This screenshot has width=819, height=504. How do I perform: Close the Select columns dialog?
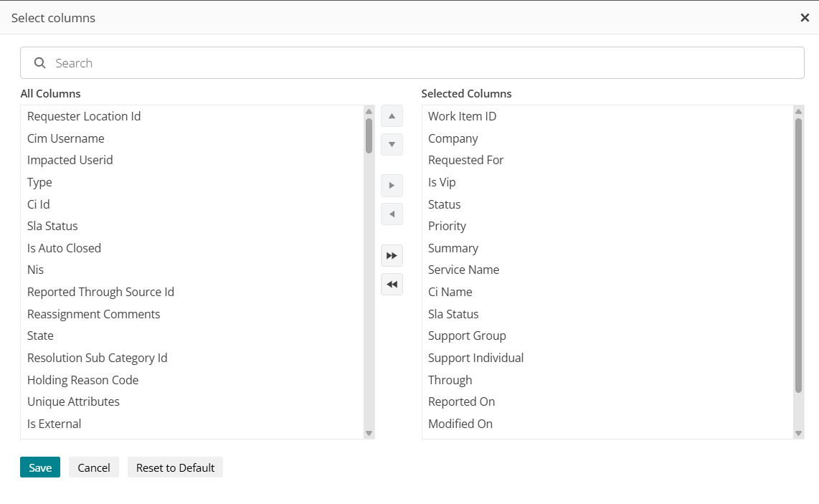[805, 18]
